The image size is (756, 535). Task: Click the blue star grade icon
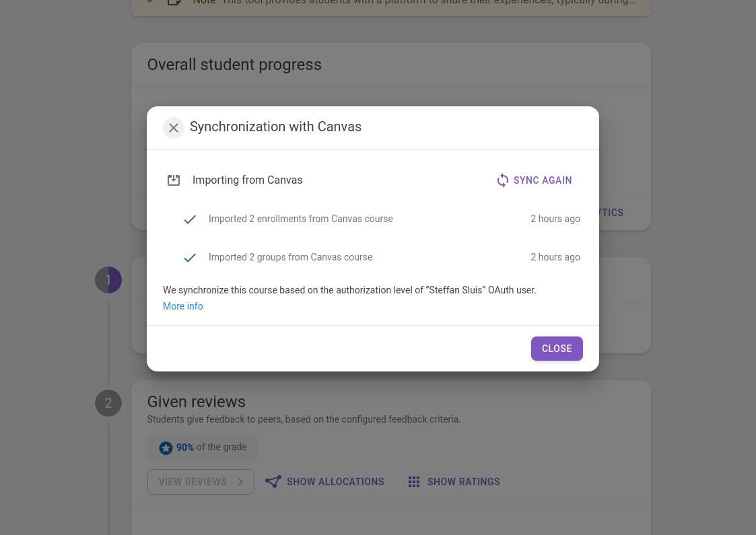click(166, 448)
